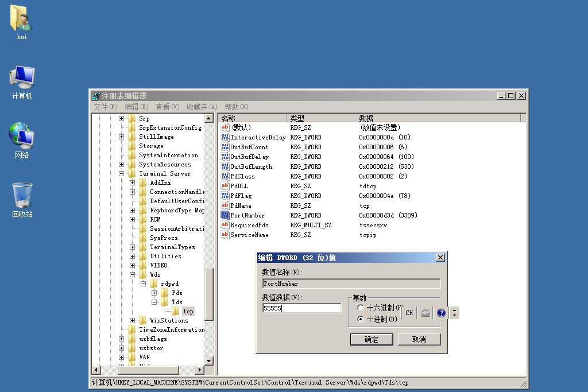Collapse the Terminal Server tree node
The width and height of the screenshot is (588, 392).
122,173
